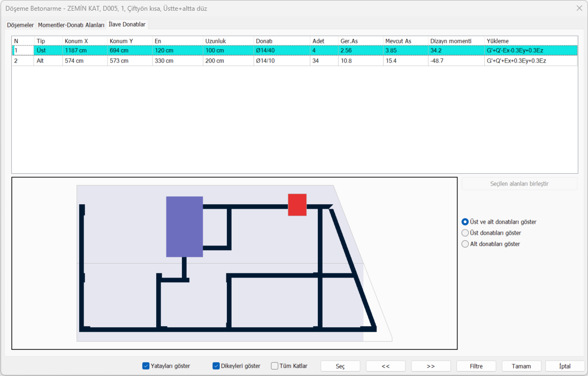
Task: Click the 'Konum Y' column header
Action: pos(130,41)
